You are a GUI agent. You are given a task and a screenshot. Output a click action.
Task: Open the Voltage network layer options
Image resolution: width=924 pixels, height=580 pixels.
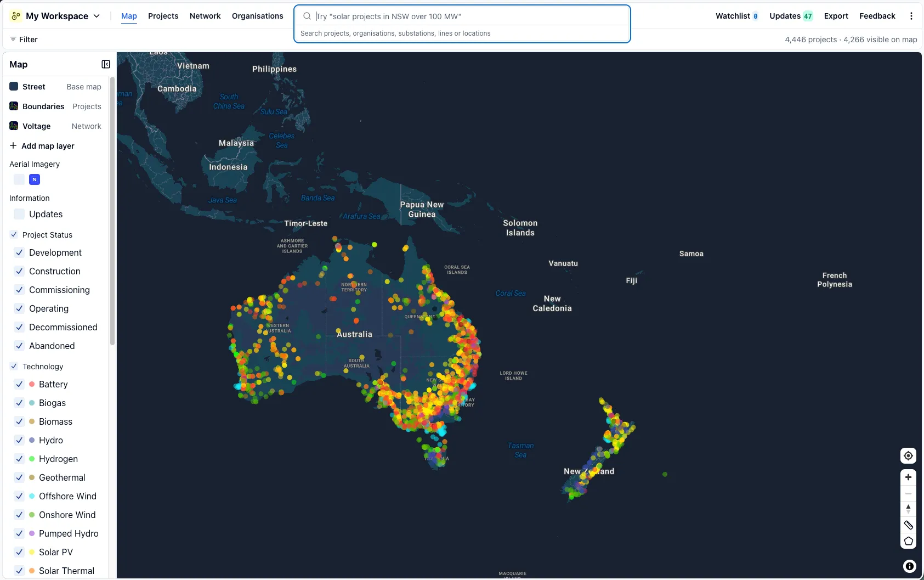[x=55, y=126]
